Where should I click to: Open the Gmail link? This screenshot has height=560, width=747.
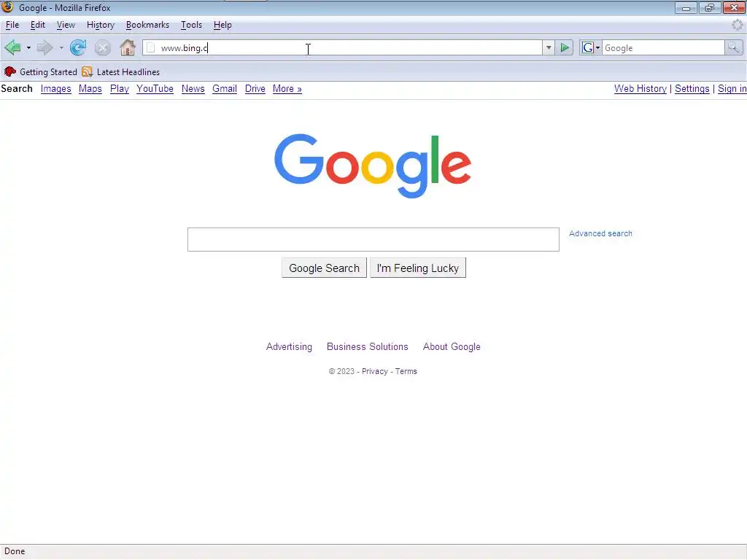[x=225, y=89]
